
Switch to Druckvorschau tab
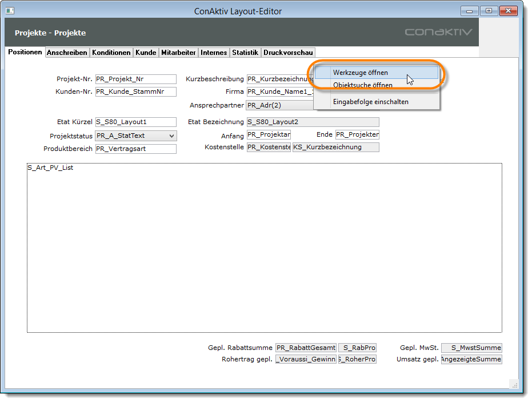point(288,53)
